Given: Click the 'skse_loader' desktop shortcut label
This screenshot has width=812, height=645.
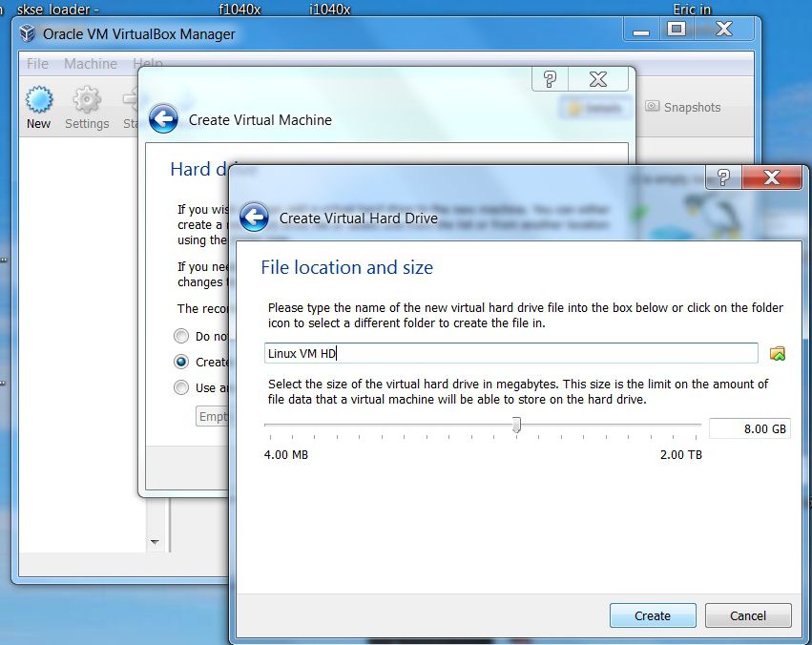Looking at the screenshot, I should (x=58, y=10).
